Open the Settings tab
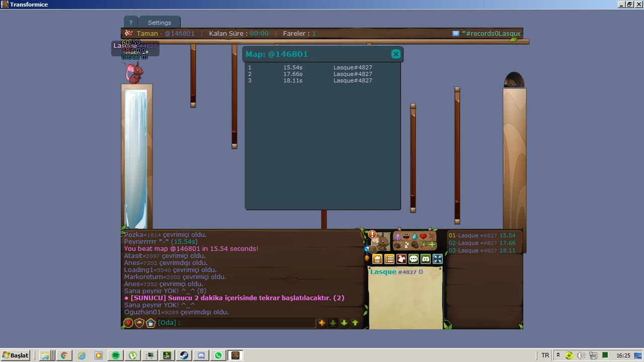This screenshot has width=644, height=362. tap(159, 22)
